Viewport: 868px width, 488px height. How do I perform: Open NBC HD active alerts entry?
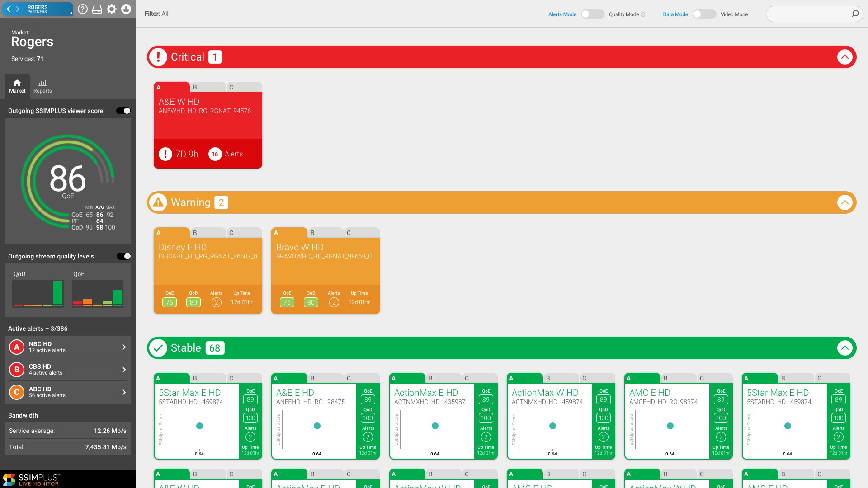click(68, 347)
